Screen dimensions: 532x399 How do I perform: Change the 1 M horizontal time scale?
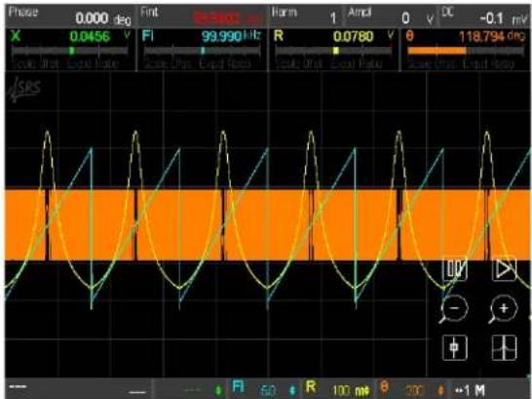tap(471, 390)
